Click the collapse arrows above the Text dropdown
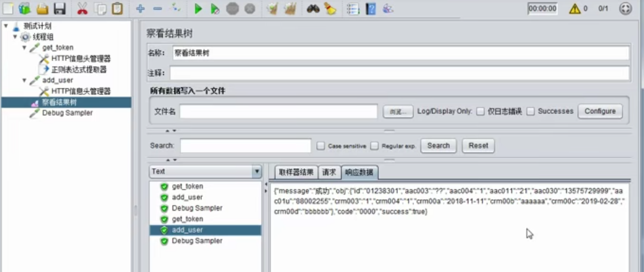 point(171,160)
